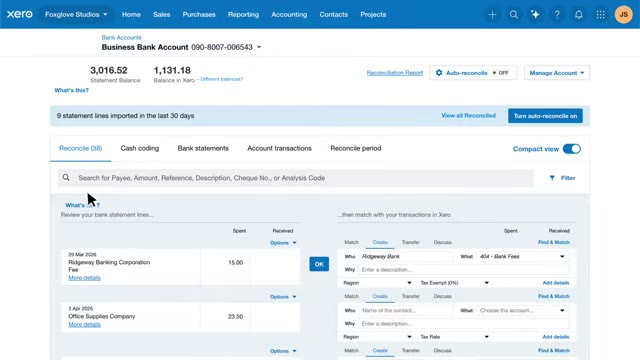640x360 pixels.
Task: Open More details for Office Supplies Company
Action: click(x=84, y=324)
